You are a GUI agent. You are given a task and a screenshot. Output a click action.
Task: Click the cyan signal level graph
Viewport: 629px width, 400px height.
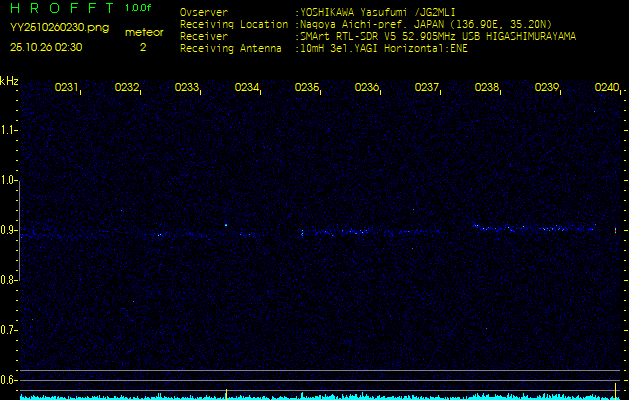pyautogui.click(x=320, y=396)
